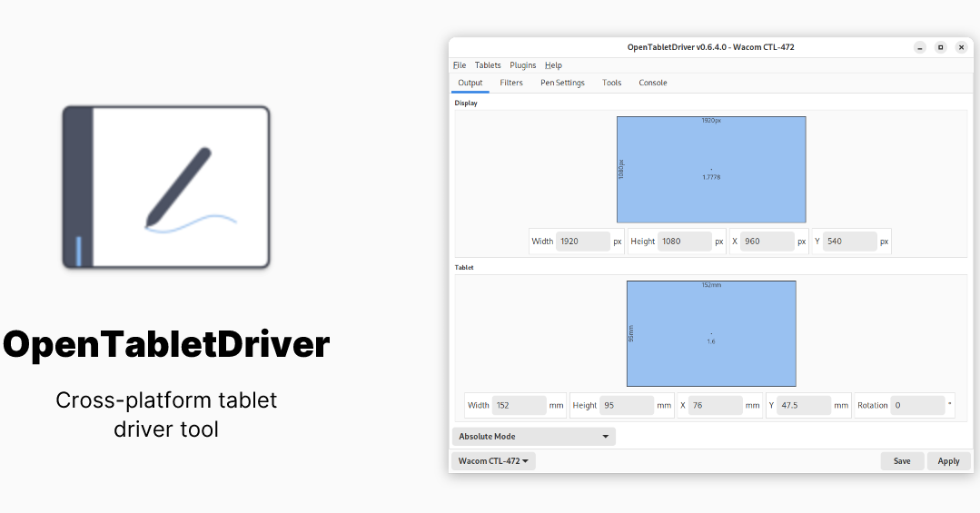Viewport: 980px width, 513px height.
Task: Click the 1.7778 aspect ratio label
Action: (711, 177)
